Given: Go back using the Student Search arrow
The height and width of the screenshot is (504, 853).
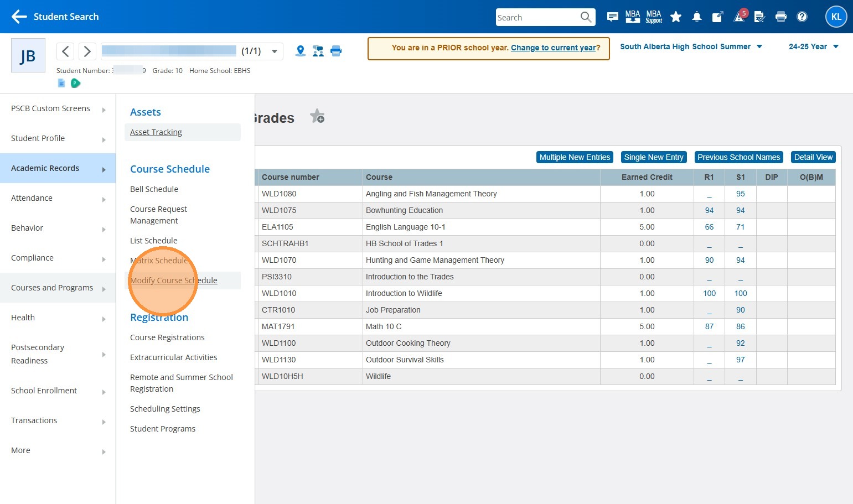Looking at the screenshot, I should point(19,17).
